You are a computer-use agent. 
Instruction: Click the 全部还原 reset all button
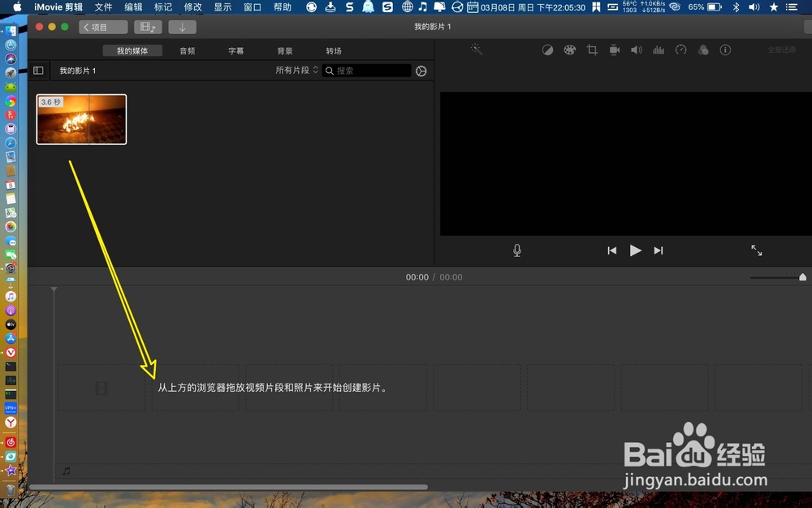(782, 50)
